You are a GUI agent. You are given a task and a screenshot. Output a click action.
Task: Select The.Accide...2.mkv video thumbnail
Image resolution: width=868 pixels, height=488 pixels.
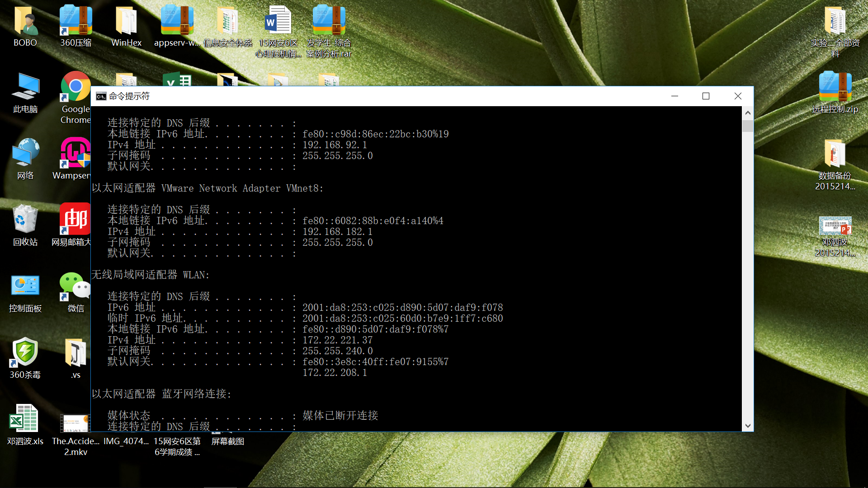pos(75,423)
